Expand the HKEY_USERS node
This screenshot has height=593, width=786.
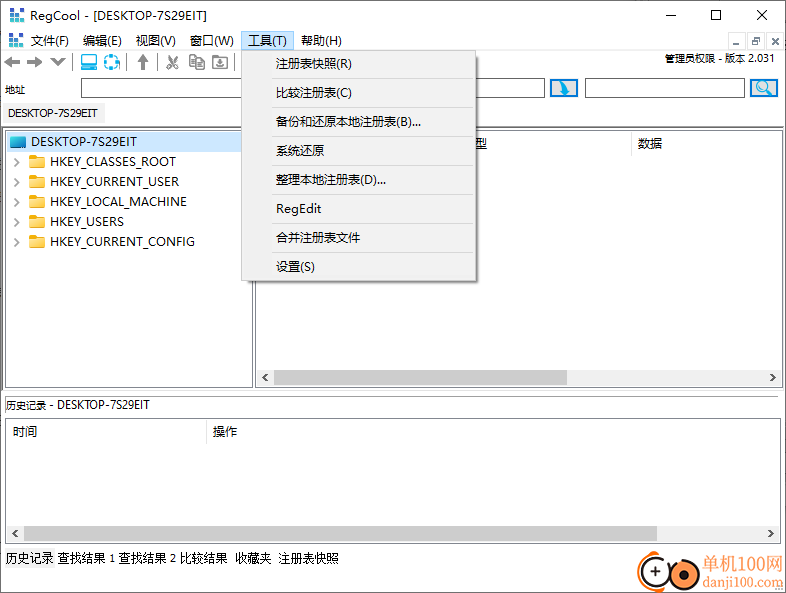pyautogui.click(x=17, y=222)
